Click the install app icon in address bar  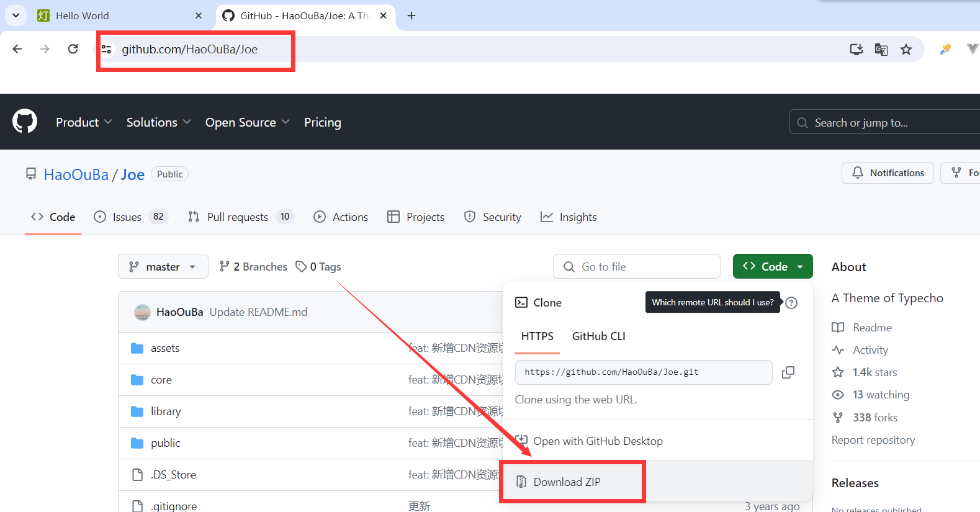tap(856, 49)
